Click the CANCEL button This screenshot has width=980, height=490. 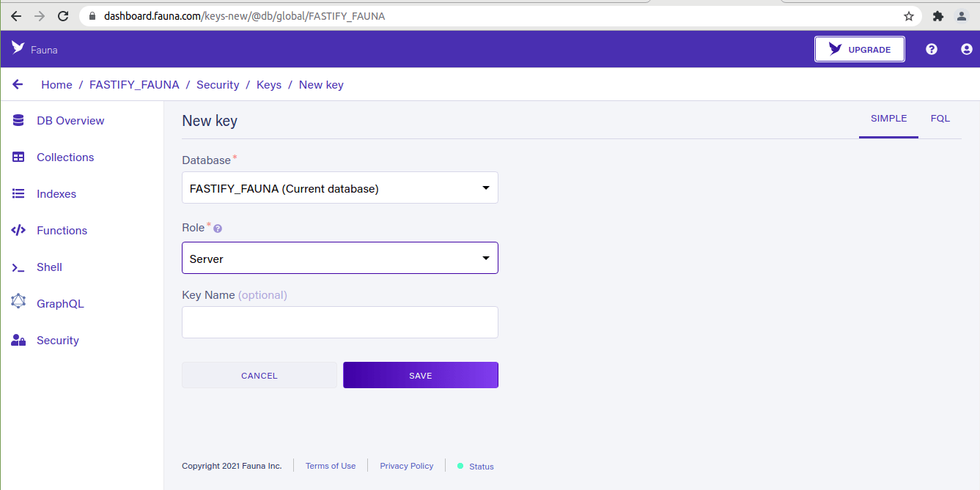259,375
